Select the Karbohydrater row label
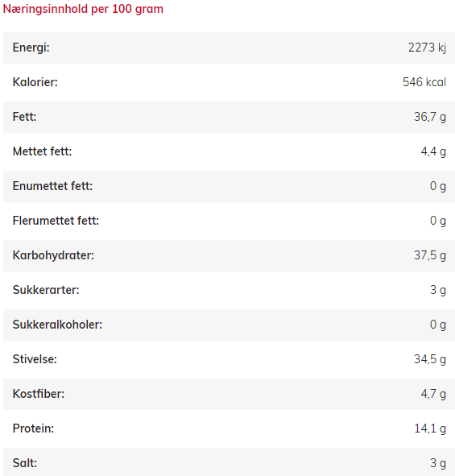Image resolution: width=455 pixels, height=476 pixels. tap(53, 255)
